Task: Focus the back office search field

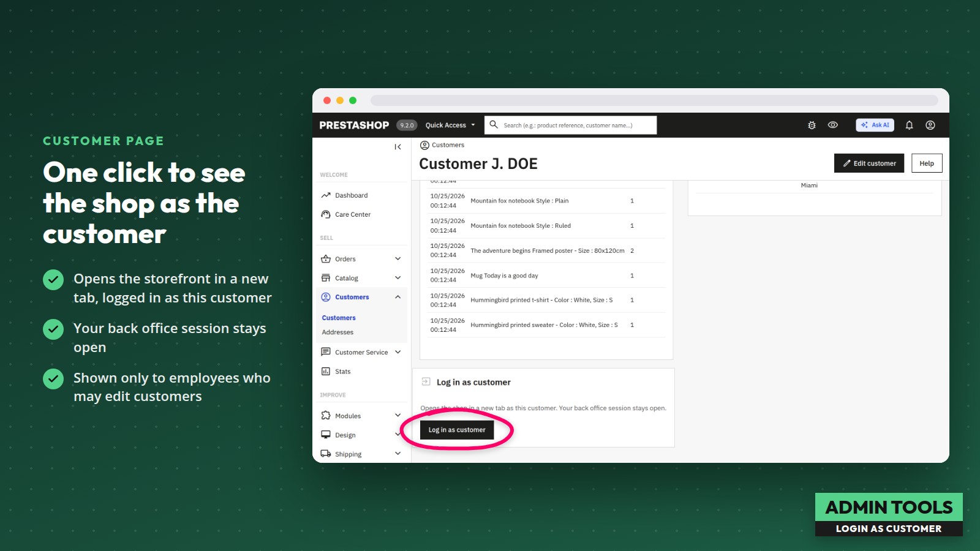Action: (570, 125)
